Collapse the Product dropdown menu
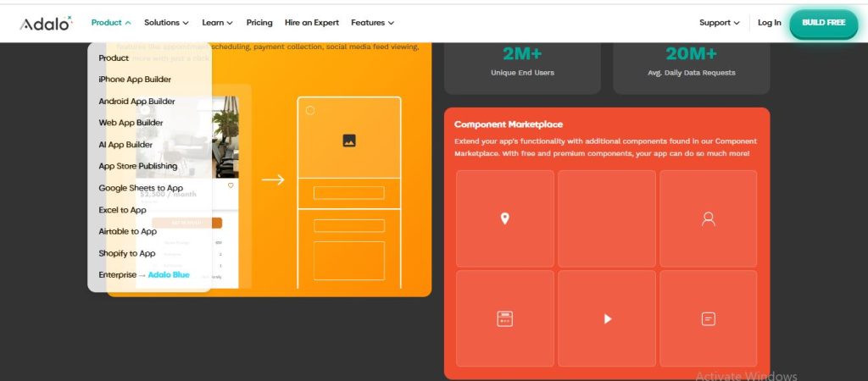The height and width of the screenshot is (381, 868). (111, 23)
